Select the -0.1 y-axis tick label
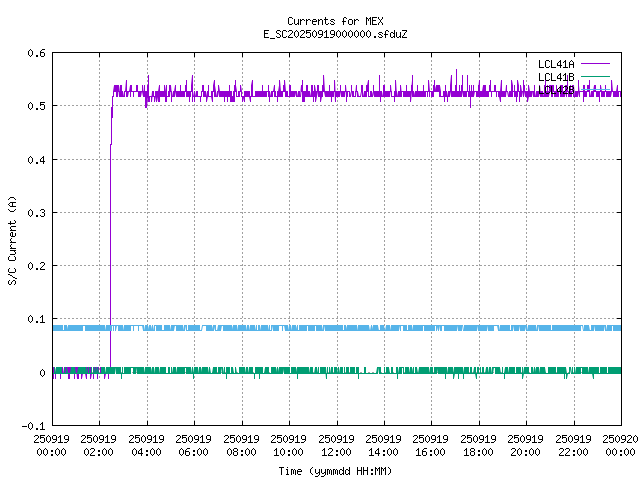 [x=32, y=426]
